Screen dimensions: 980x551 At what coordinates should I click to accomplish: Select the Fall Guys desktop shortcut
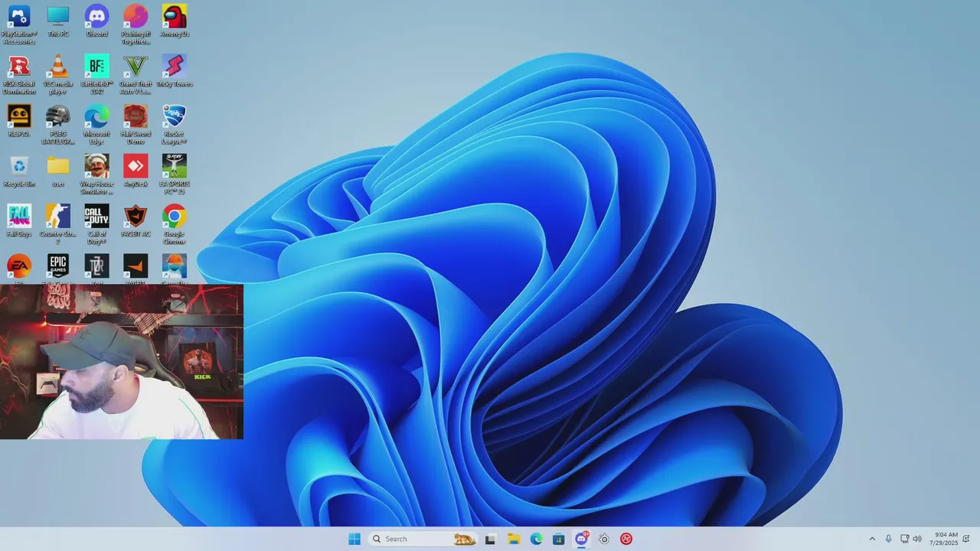[19, 220]
